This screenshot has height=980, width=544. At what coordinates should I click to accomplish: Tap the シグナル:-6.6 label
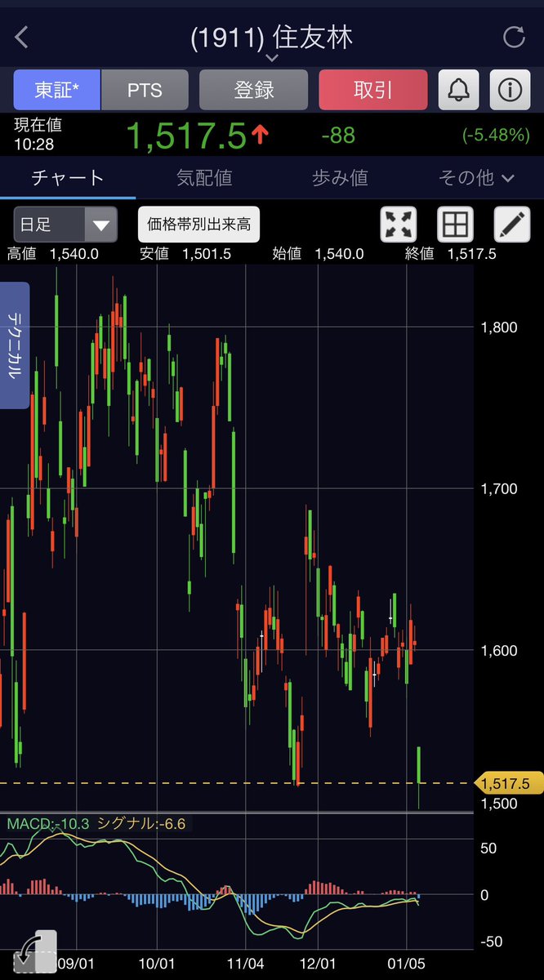(141, 824)
